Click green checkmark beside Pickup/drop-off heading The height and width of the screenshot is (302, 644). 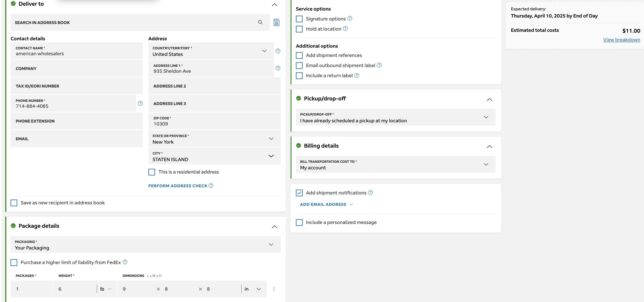click(x=298, y=98)
